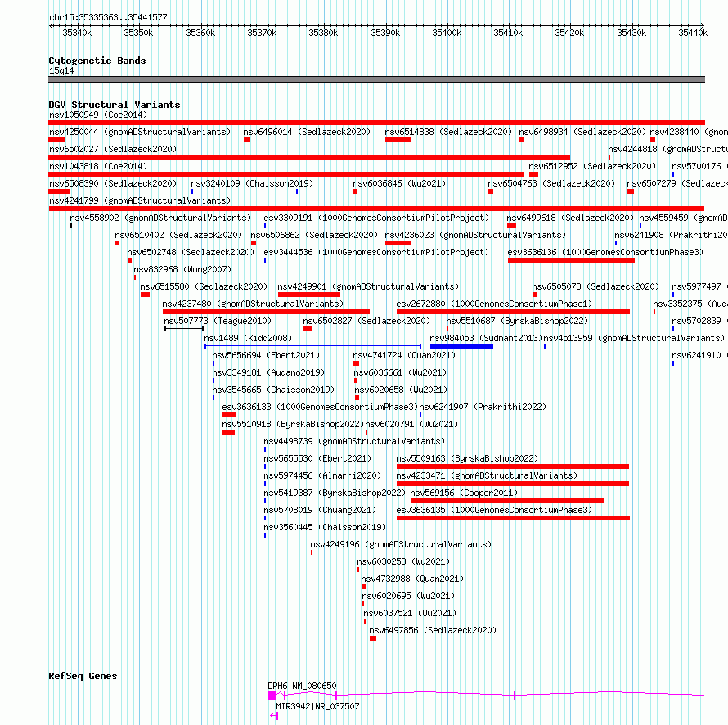Open esv3309191 1000Genomes pilot label
The image size is (728, 725).
376,218
